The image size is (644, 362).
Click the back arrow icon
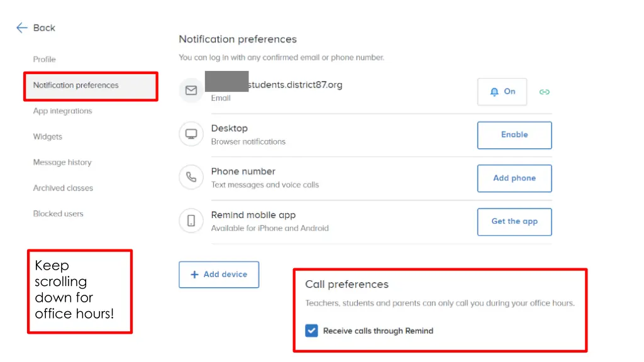tap(22, 28)
